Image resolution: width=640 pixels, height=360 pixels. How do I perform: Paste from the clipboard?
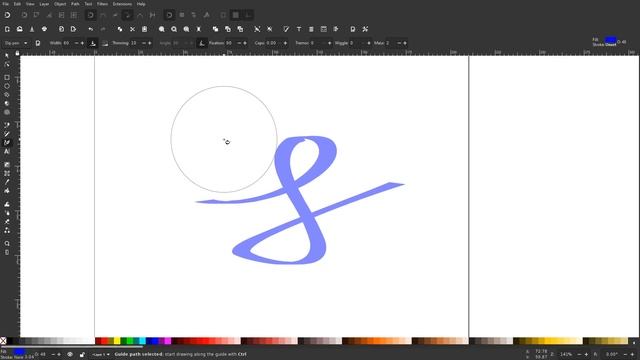(144, 29)
